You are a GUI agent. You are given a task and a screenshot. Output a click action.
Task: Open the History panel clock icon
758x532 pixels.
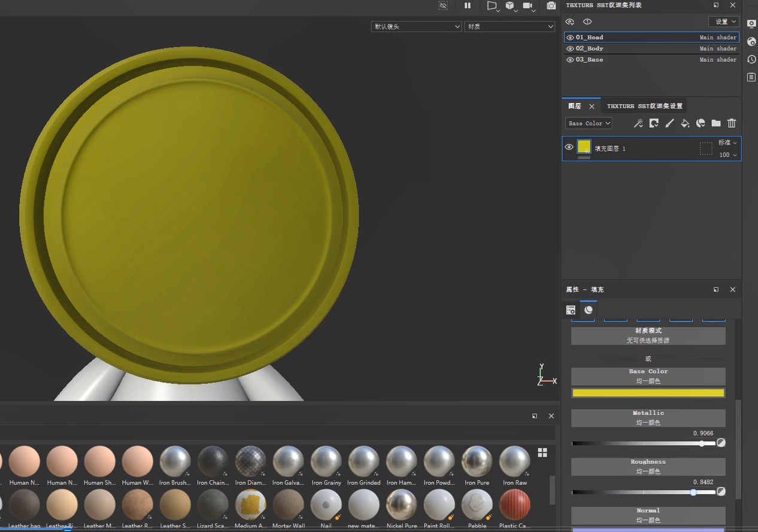(751, 59)
